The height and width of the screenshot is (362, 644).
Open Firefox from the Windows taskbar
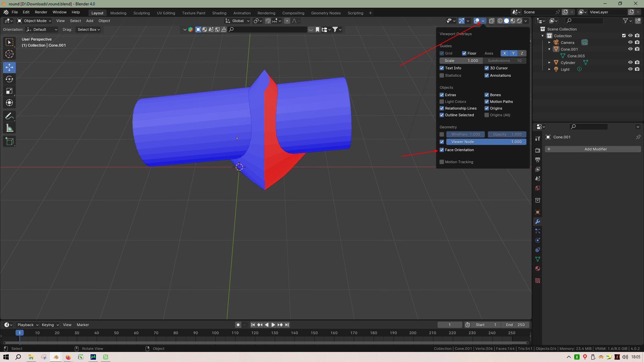(x=68, y=357)
